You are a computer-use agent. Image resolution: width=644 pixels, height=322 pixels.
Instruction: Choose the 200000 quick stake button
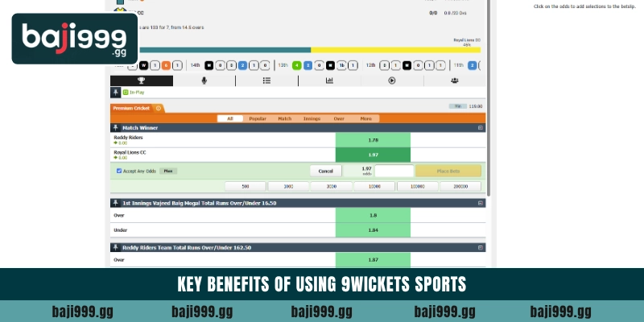coord(460,187)
